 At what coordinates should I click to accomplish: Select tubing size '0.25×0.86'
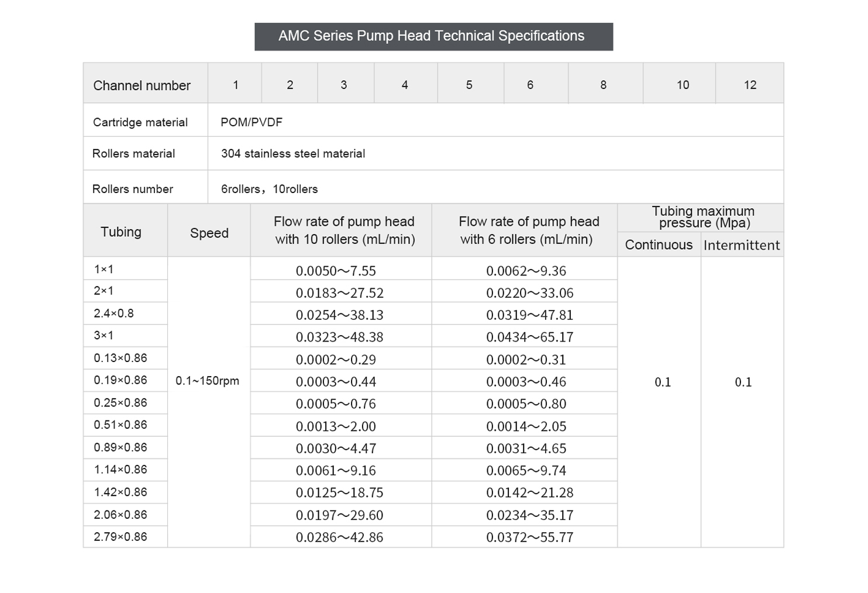click(x=120, y=402)
